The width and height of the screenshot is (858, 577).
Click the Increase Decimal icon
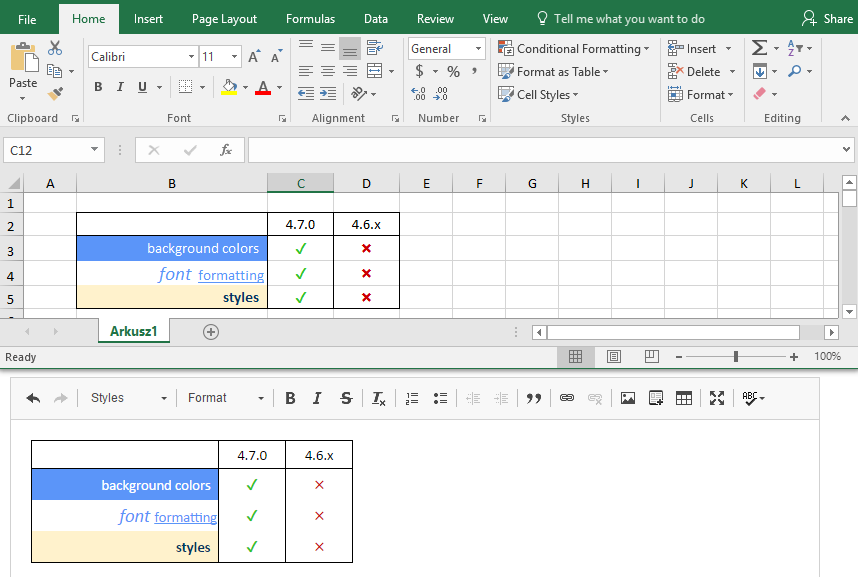pyautogui.click(x=418, y=94)
